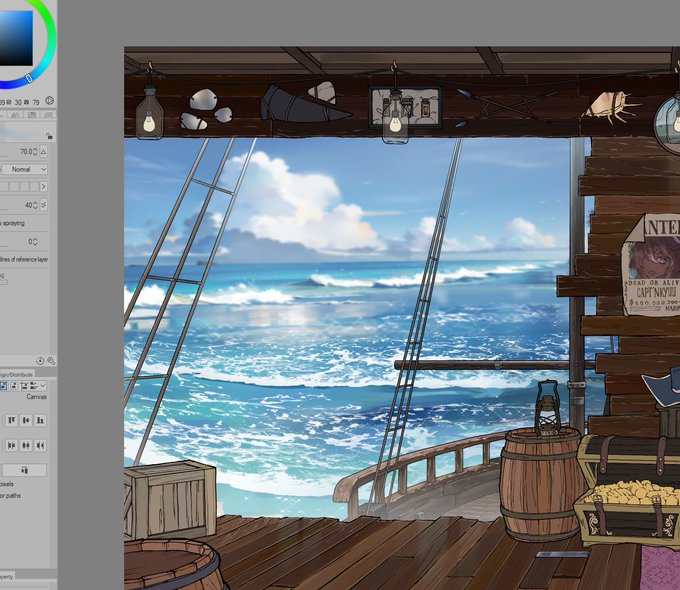Viewport: 680px width, 590px height.
Task: Click the 'pixels' option label
Action: point(7,484)
